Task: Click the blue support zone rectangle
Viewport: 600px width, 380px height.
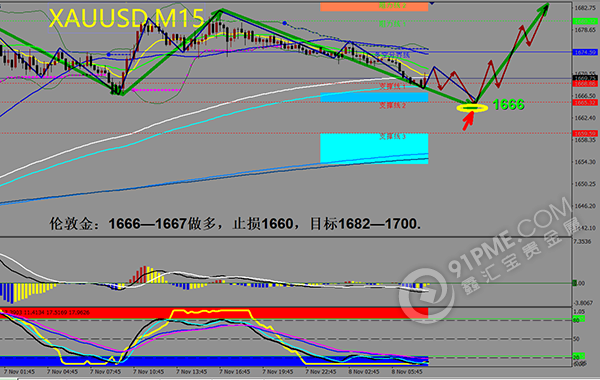Action: click(x=374, y=97)
